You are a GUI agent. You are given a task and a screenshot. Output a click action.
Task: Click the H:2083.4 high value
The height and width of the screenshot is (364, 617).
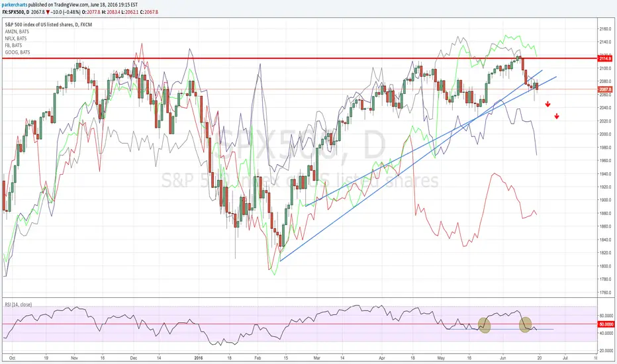[111, 12]
